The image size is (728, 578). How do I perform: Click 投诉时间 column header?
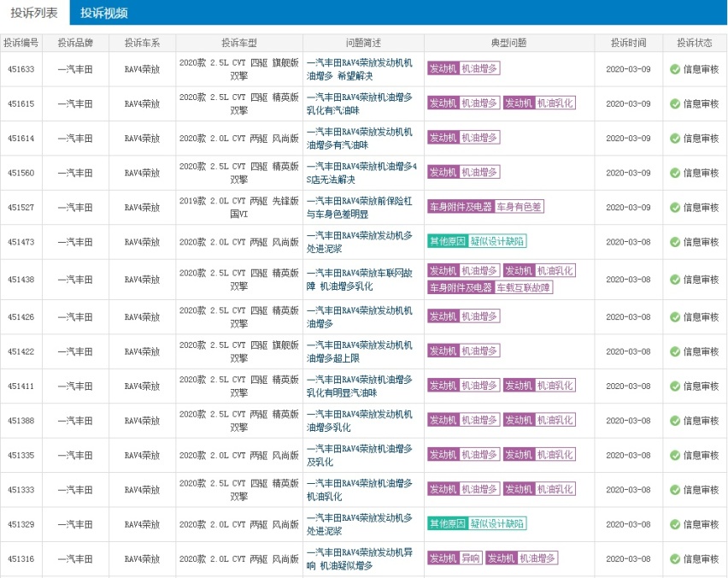pyautogui.click(x=628, y=43)
